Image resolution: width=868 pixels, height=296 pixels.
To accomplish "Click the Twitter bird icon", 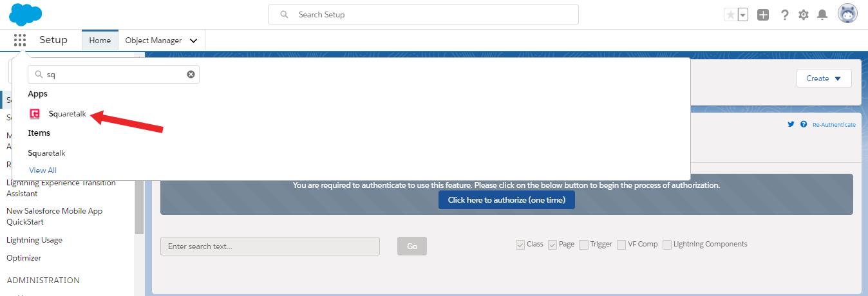I will coord(791,124).
